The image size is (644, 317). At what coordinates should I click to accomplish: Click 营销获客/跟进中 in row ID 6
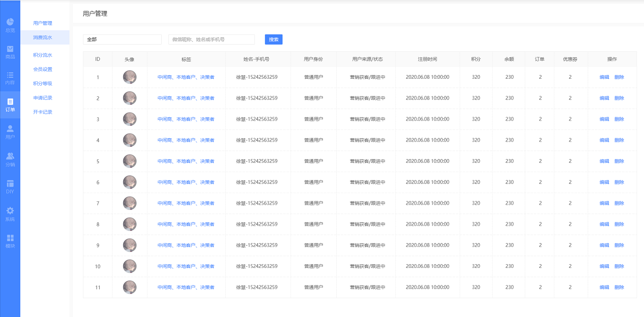click(368, 182)
